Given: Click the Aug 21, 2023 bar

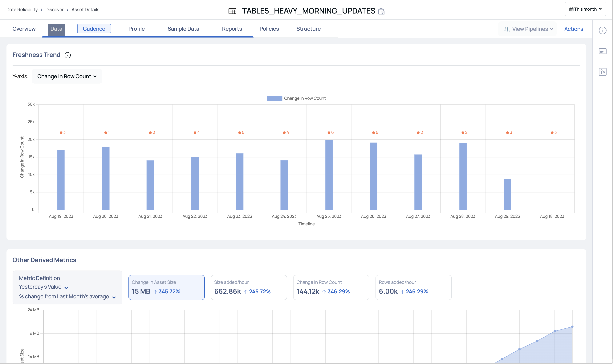Looking at the screenshot, I should tap(150, 185).
